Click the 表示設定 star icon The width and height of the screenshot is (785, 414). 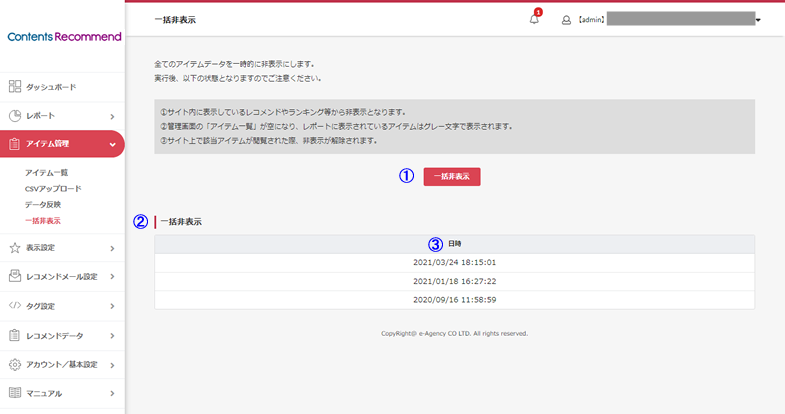coord(15,248)
